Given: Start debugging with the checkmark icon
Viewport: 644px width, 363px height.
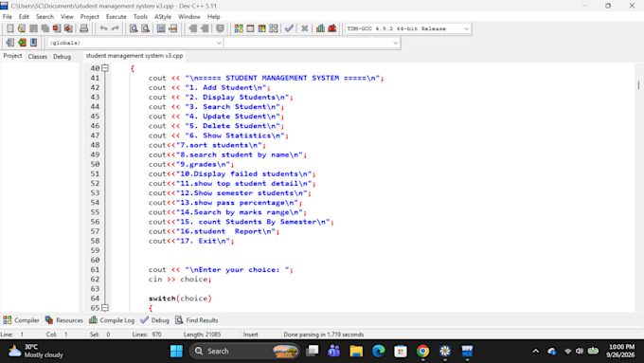Looking at the screenshot, I should click(289, 28).
